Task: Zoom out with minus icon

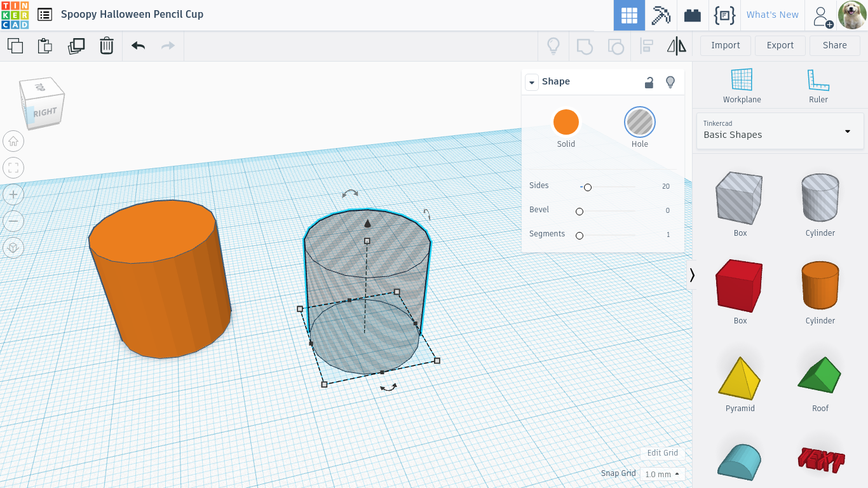Action: (13, 221)
